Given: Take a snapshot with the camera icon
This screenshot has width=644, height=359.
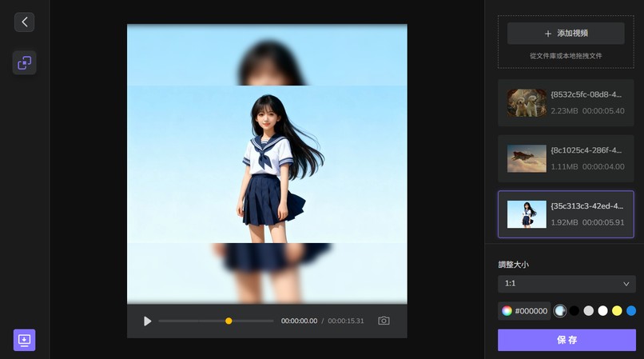Looking at the screenshot, I should coord(384,321).
